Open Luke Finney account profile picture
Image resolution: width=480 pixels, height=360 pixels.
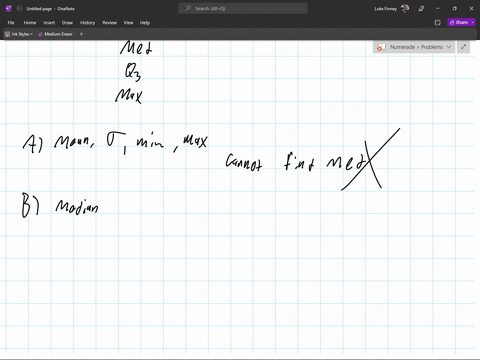click(x=405, y=8)
